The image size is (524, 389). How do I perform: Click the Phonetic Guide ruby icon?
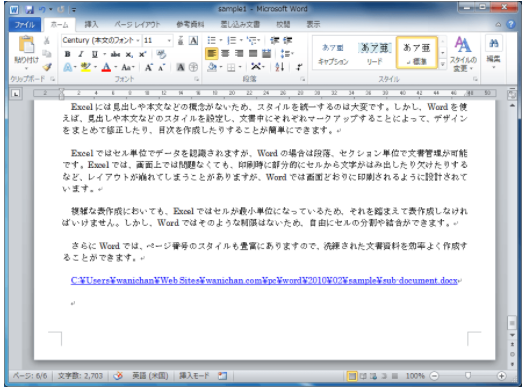(x=180, y=40)
